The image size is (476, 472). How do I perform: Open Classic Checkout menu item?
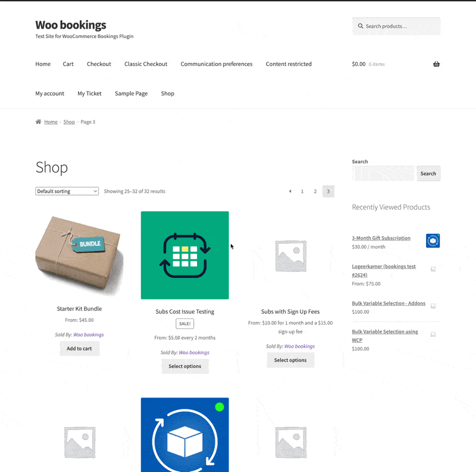(146, 64)
